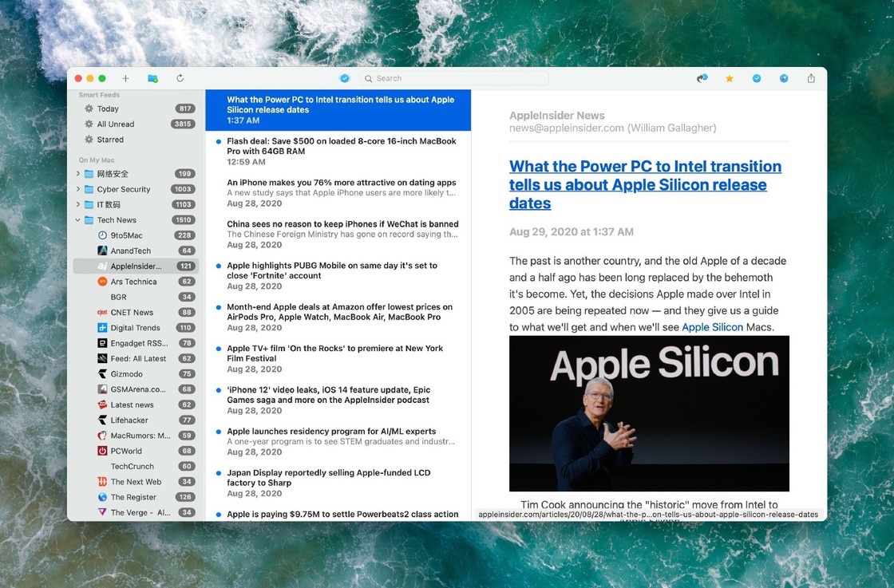Click the 817 unread badge for Today

coord(184,109)
